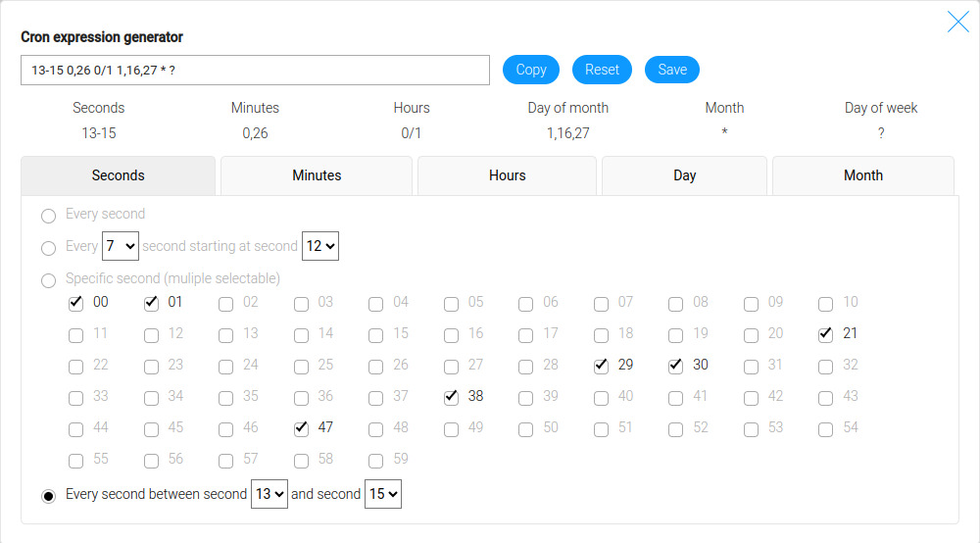Check the second 59 checkbox
Image resolution: width=980 pixels, height=543 pixels.
coord(376,461)
